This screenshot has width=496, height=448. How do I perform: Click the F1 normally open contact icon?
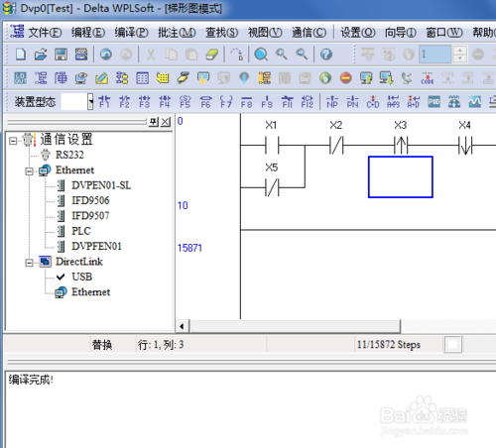(x=104, y=102)
